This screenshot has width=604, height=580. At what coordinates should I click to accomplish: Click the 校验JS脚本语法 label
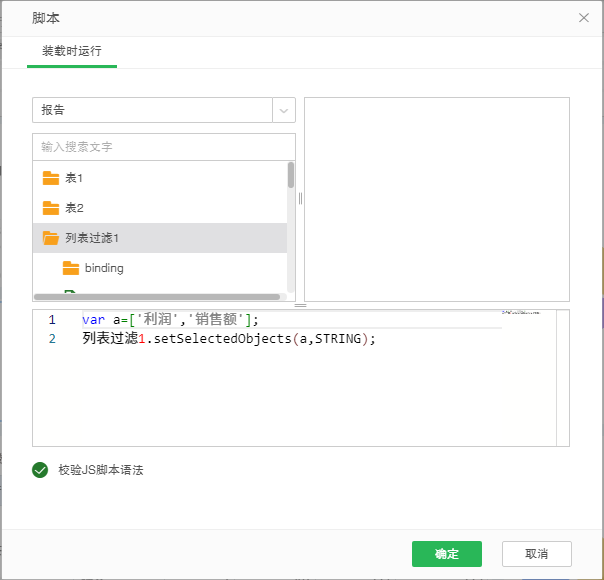point(100,470)
